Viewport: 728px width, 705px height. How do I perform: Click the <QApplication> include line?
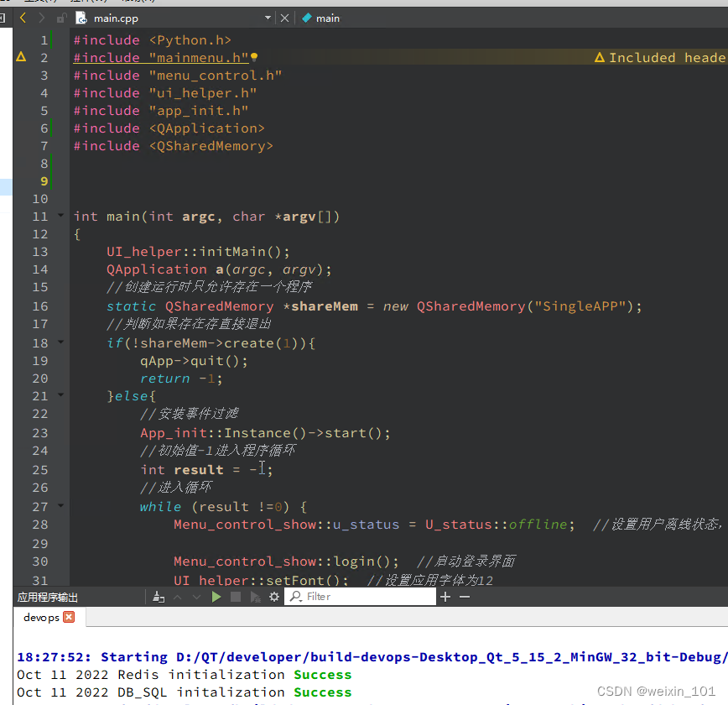click(169, 128)
